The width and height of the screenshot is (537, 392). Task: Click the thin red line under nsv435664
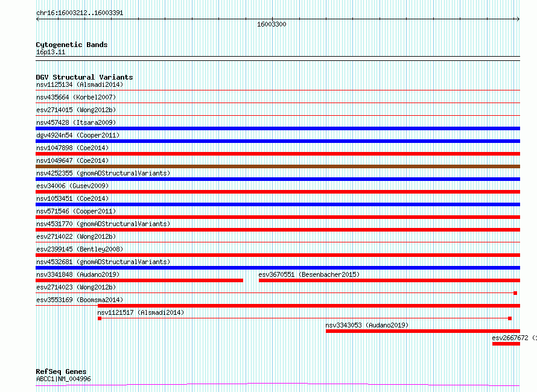pyautogui.click(x=278, y=103)
